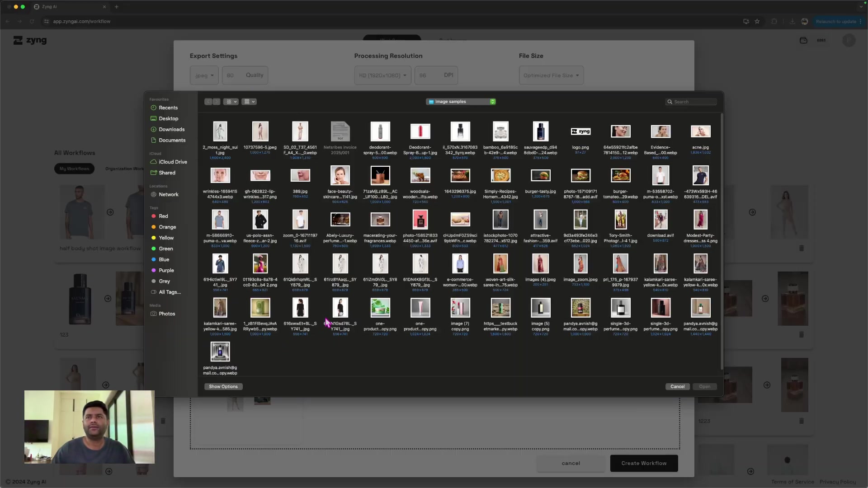
Task: Filter by the Blue tag
Action: pyautogui.click(x=164, y=260)
